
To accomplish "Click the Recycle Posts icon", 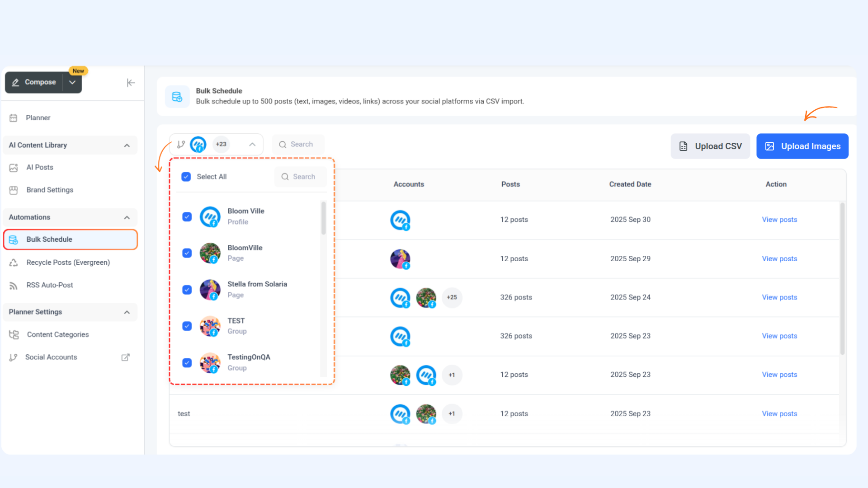I will pos(14,263).
